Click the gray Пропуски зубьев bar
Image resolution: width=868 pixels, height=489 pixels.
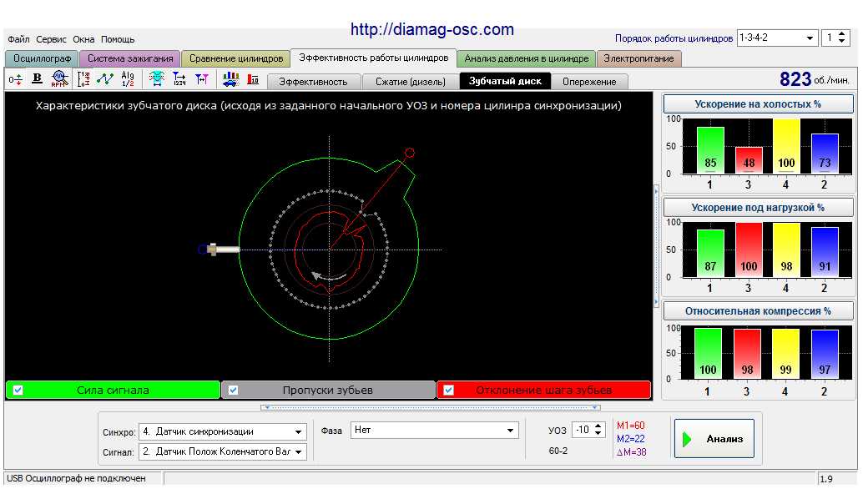pos(328,390)
